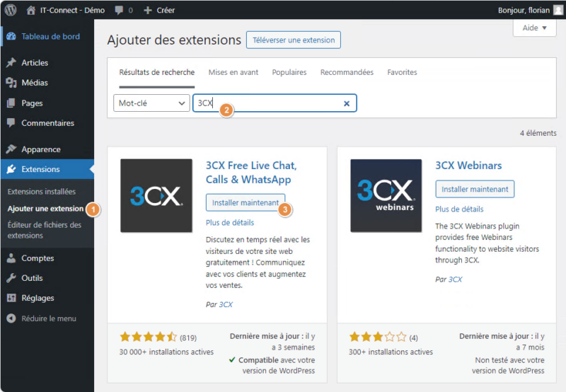Open the Par 3CX author link under Webinars

coord(455,279)
